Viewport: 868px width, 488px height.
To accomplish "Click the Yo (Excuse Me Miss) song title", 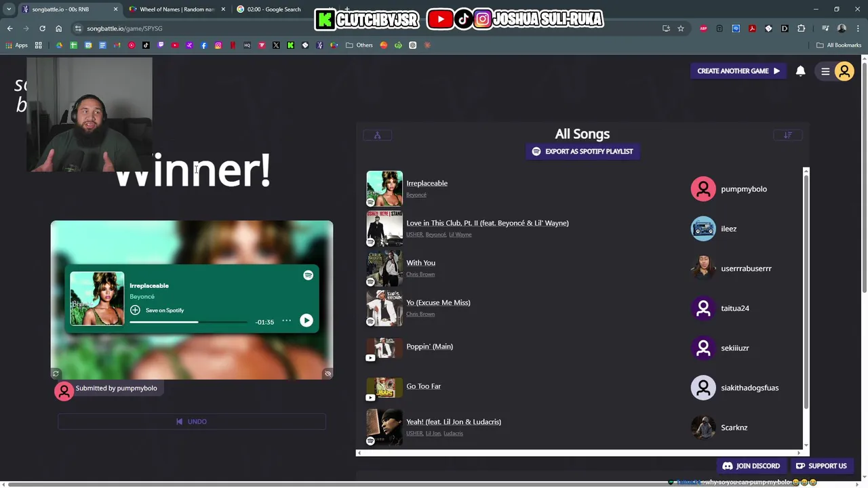I will point(438,302).
